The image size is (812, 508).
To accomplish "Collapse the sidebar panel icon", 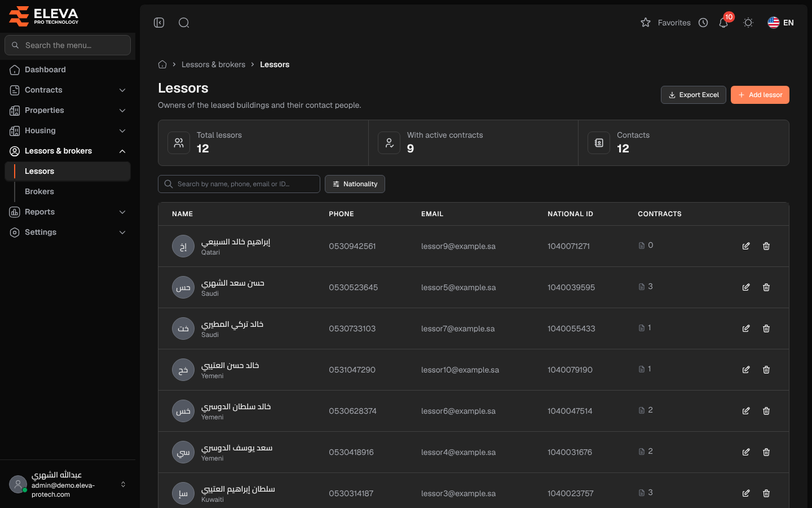I will (x=159, y=23).
